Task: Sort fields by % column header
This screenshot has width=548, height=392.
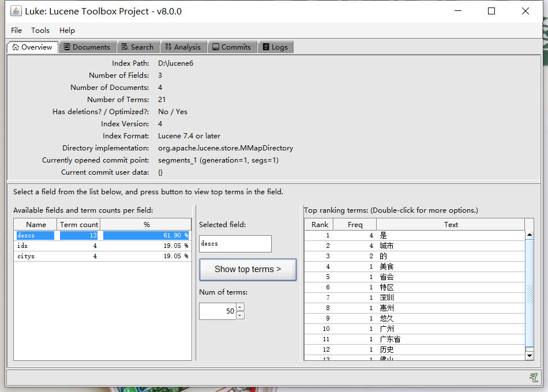Action: (x=146, y=225)
